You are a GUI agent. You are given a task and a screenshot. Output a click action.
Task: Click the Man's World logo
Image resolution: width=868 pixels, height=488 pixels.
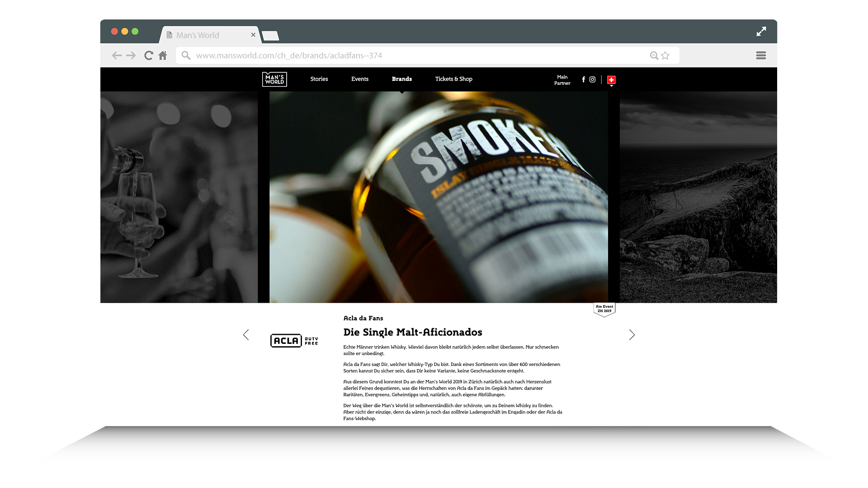point(274,80)
